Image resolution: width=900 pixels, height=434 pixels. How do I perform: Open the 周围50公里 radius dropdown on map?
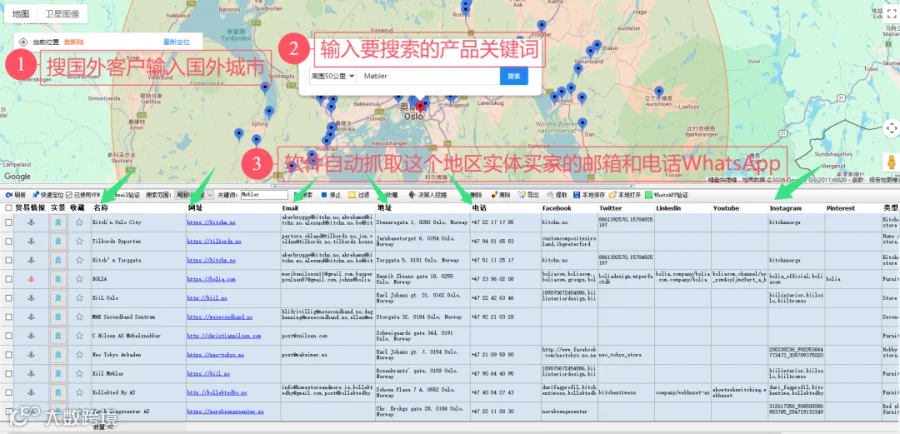point(332,76)
